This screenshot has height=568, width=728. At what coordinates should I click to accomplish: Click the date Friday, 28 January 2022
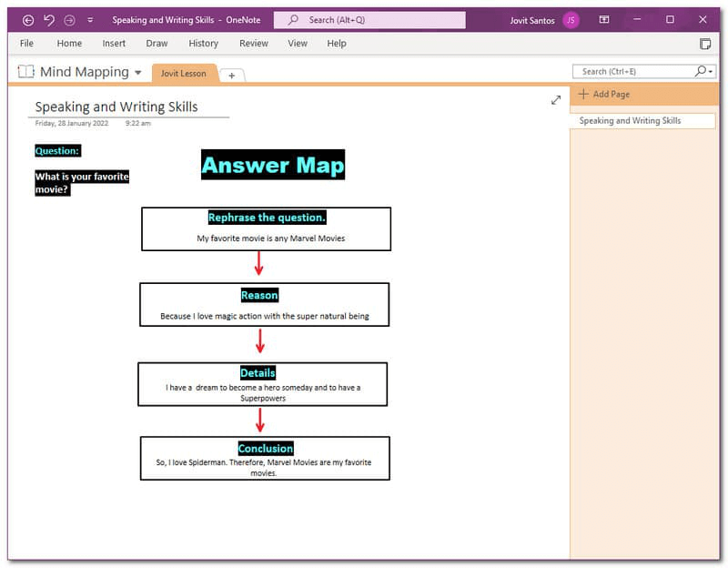[x=72, y=123]
